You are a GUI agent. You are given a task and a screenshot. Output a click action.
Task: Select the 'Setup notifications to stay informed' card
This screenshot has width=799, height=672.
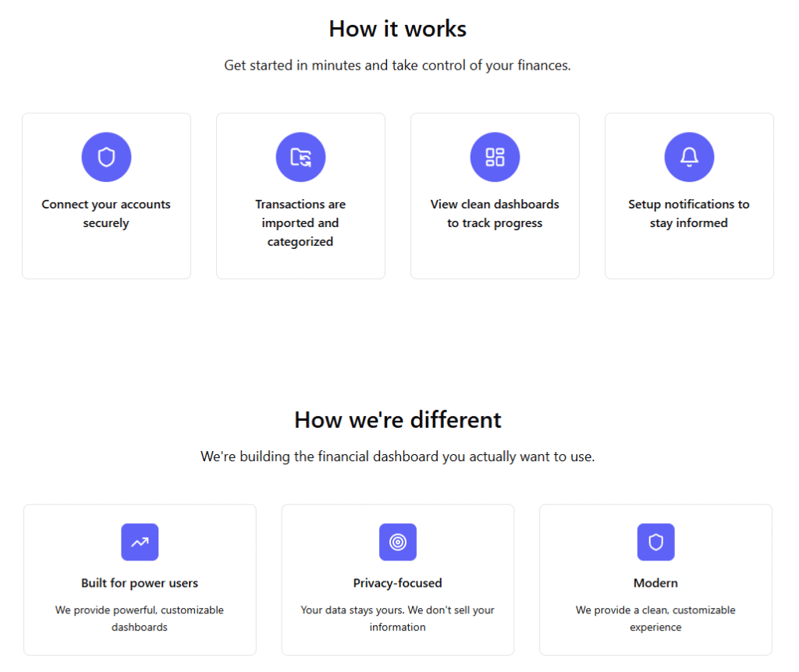coord(689,196)
